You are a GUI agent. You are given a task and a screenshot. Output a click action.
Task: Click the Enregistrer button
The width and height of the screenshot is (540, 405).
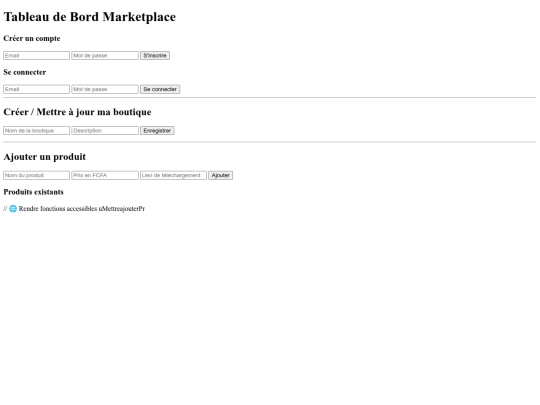point(157,131)
